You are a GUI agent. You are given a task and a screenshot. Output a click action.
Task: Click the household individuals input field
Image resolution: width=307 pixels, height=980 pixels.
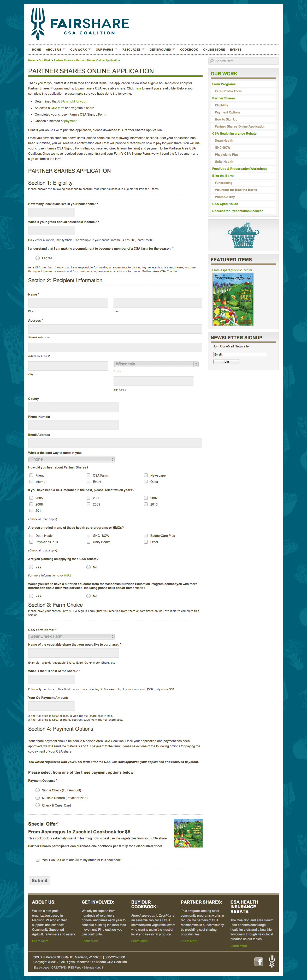pyautogui.click(x=51, y=212)
